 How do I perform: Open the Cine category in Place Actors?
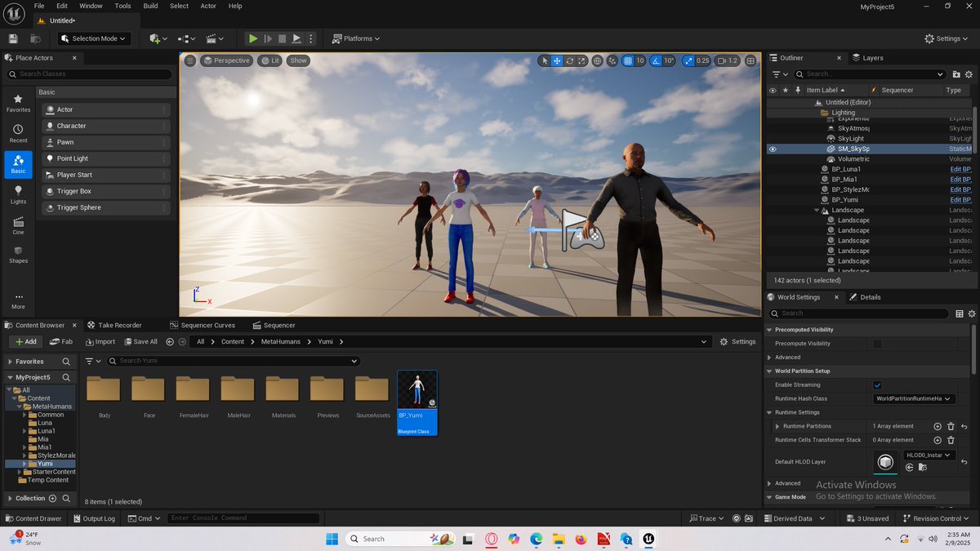coord(18,225)
